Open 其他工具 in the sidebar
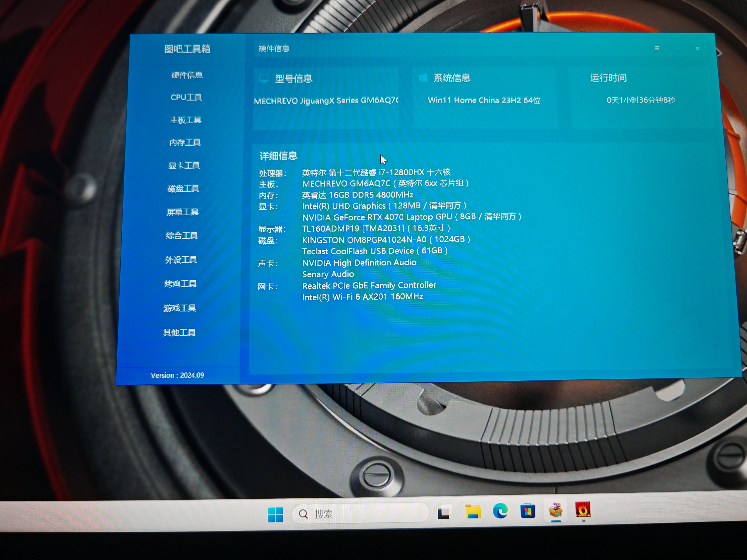This screenshot has height=560, width=747. click(x=179, y=332)
